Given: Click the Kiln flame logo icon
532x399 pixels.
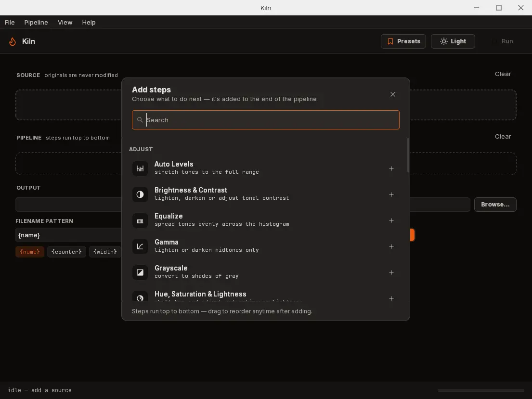Looking at the screenshot, I should pyautogui.click(x=13, y=41).
